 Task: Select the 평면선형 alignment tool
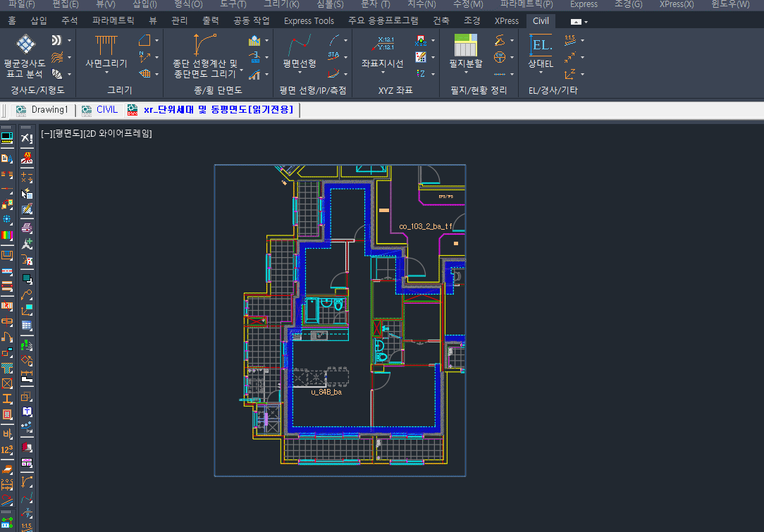pos(299,47)
